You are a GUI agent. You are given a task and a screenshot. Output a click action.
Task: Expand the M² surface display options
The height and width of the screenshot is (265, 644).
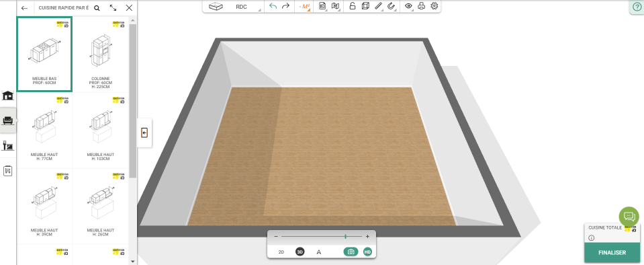click(304, 7)
